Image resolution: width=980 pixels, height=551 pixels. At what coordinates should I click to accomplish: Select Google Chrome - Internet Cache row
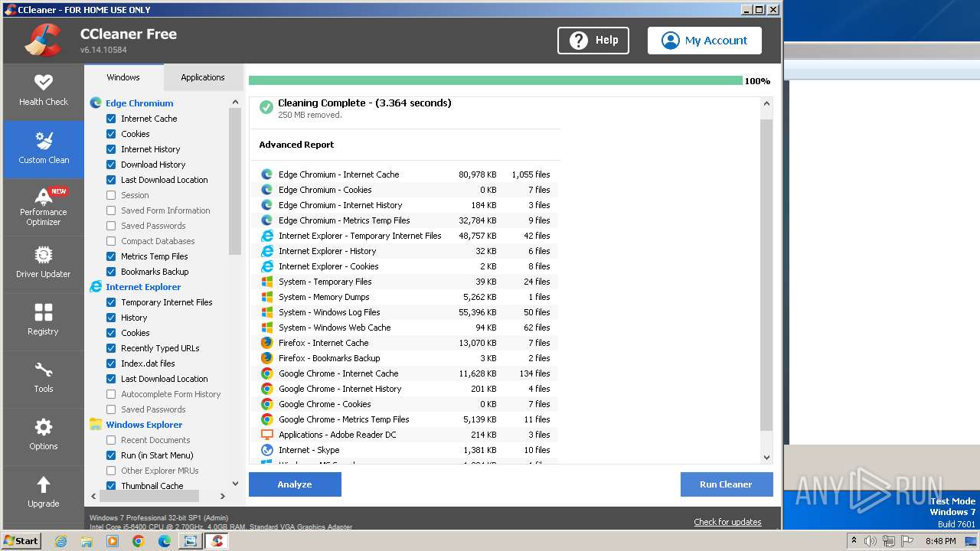click(x=405, y=373)
